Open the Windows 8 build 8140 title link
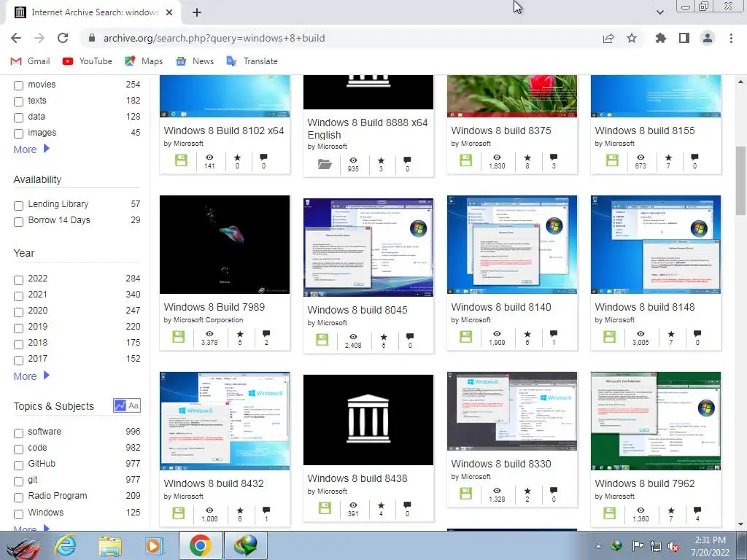Screen dimensions: 747x560 [x=500, y=307]
